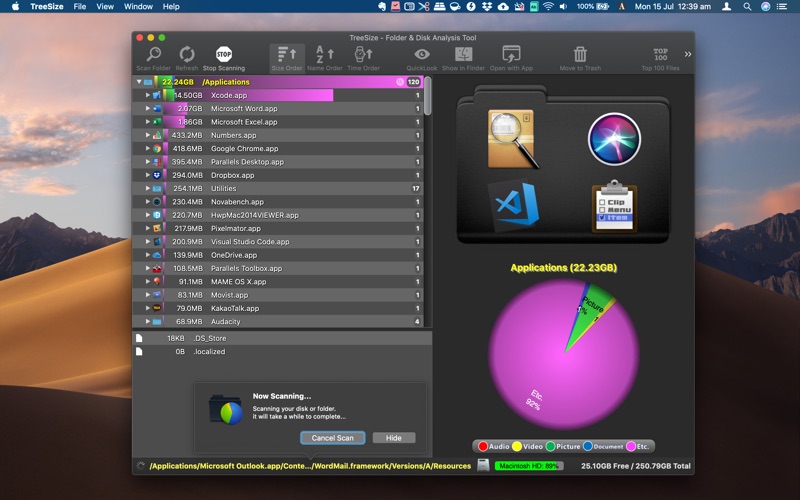Expand the Utilities folder row
The image size is (800, 500).
[147, 188]
